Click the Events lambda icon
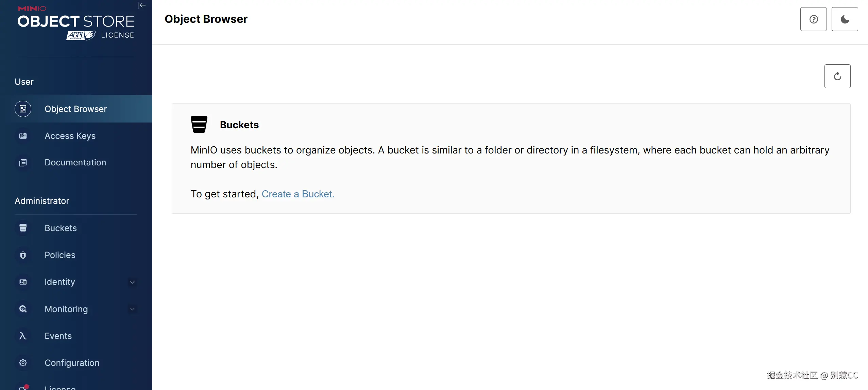Viewport: 868px width, 390px height. (x=23, y=336)
